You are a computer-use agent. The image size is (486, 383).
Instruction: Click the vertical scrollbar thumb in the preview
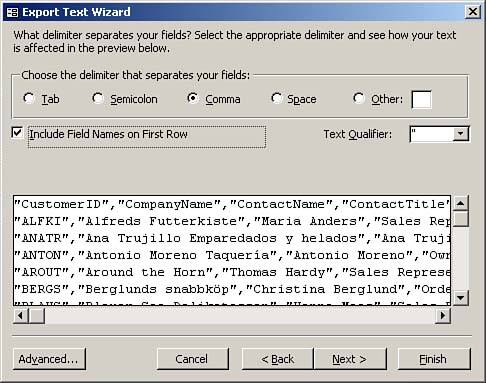pyautogui.click(x=460, y=219)
